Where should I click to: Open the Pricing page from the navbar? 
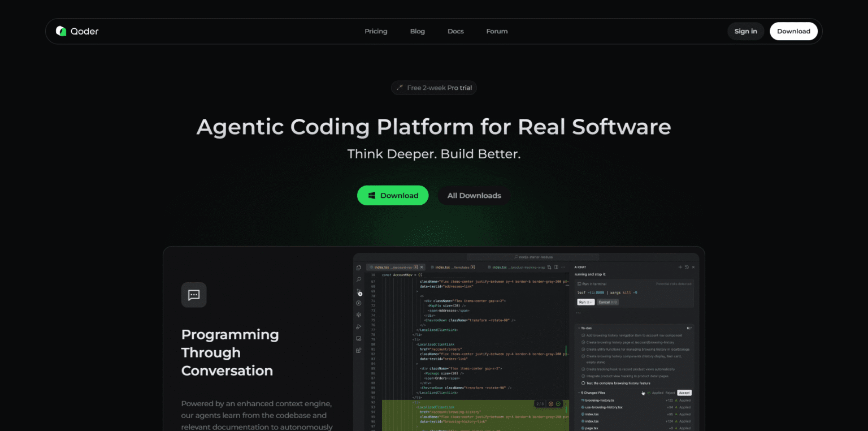pyautogui.click(x=376, y=31)
